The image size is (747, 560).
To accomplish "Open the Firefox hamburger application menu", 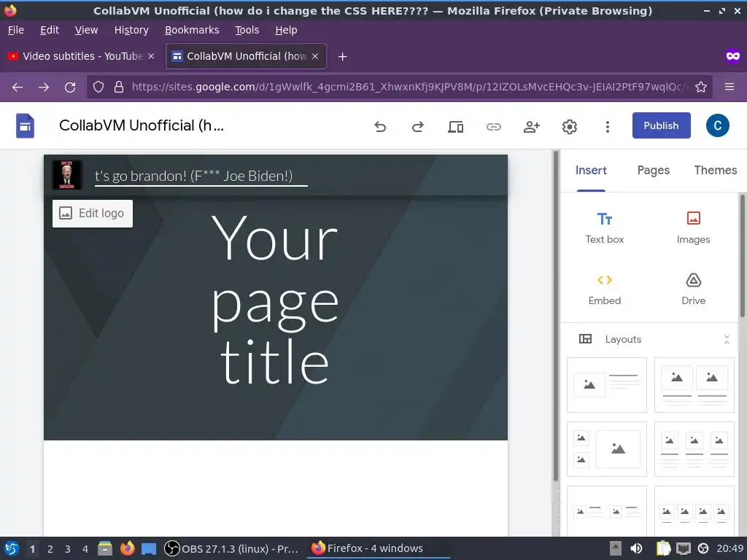I will tap(729, 87).
